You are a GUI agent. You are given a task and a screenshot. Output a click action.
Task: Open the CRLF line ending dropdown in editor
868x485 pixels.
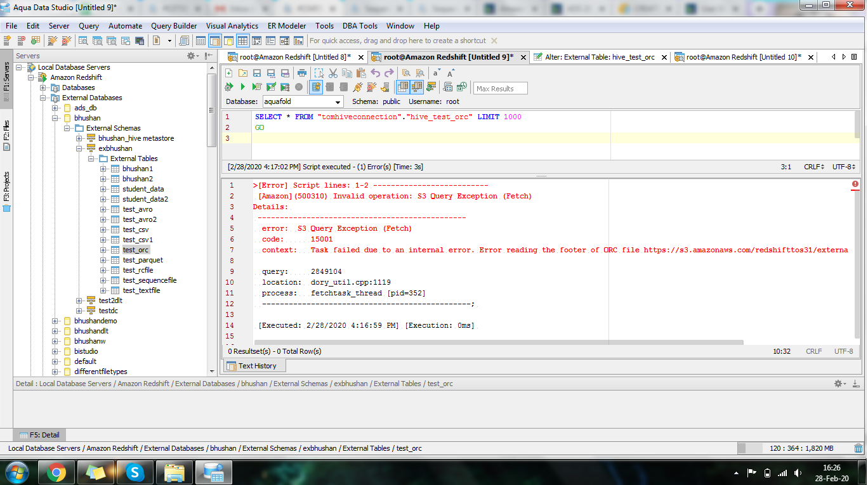815,167
